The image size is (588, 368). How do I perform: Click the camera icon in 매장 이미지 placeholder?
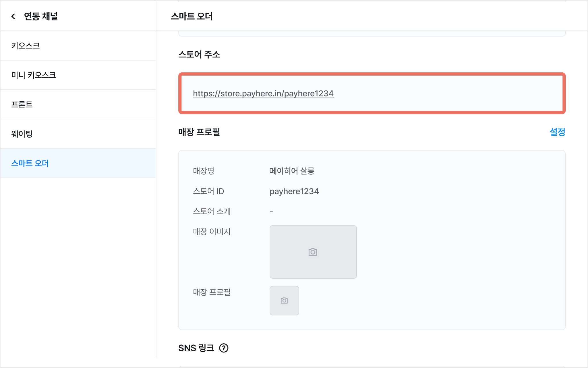pyautogui.click(x=313, y=252)
